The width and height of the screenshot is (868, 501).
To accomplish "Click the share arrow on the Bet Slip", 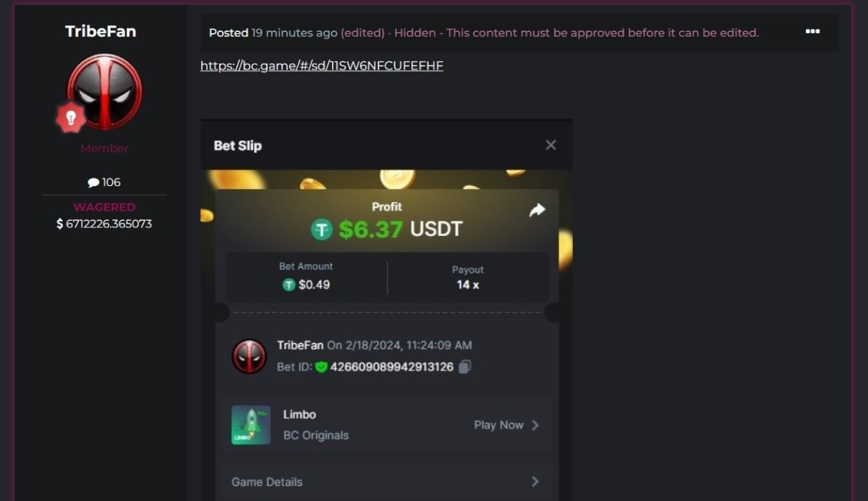I will coord(537,210).
